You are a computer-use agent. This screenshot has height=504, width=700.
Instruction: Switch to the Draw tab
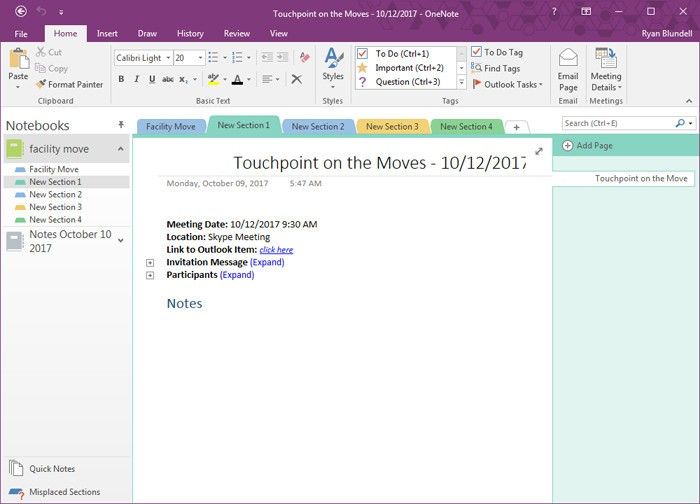(x=147, y=33)
